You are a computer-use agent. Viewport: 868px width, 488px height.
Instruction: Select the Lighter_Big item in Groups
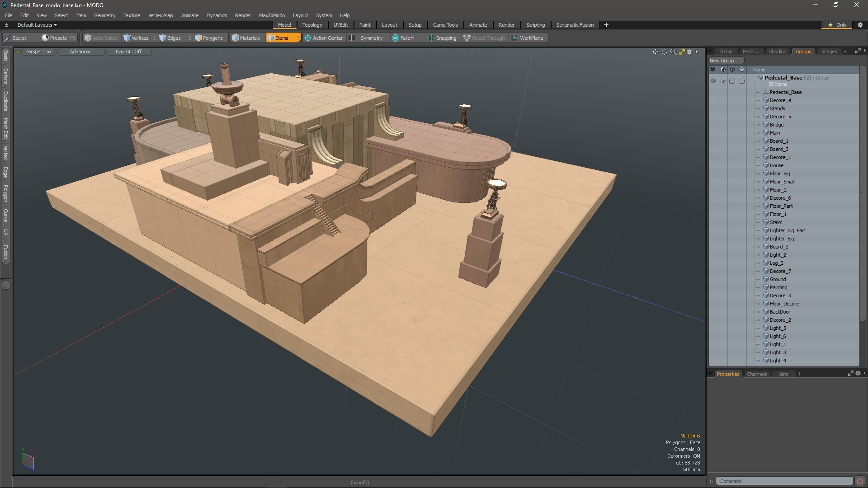(782, 239)
